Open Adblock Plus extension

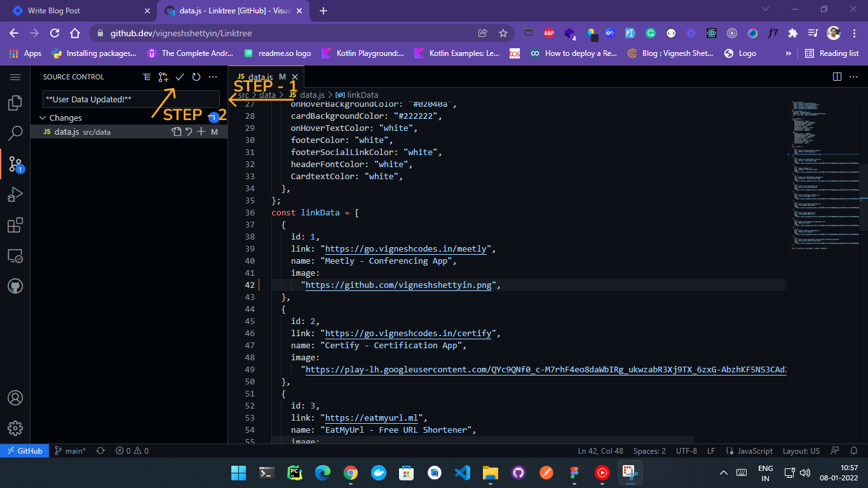pyautogui.click(x=548, y=33)
